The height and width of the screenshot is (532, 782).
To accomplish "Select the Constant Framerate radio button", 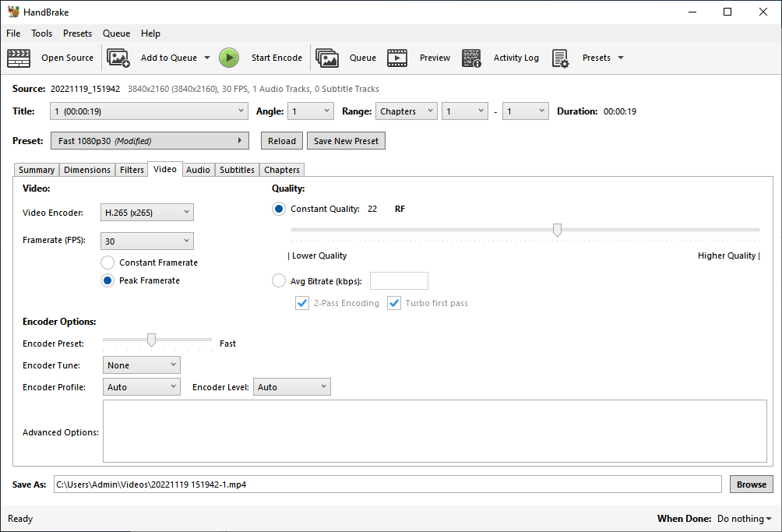I will [x=108, y=262].
